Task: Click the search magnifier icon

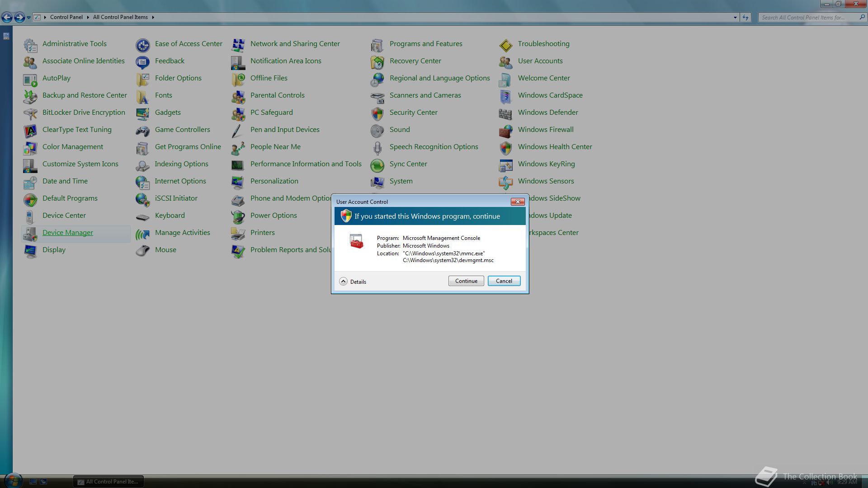Action: (x=862, y=17)
